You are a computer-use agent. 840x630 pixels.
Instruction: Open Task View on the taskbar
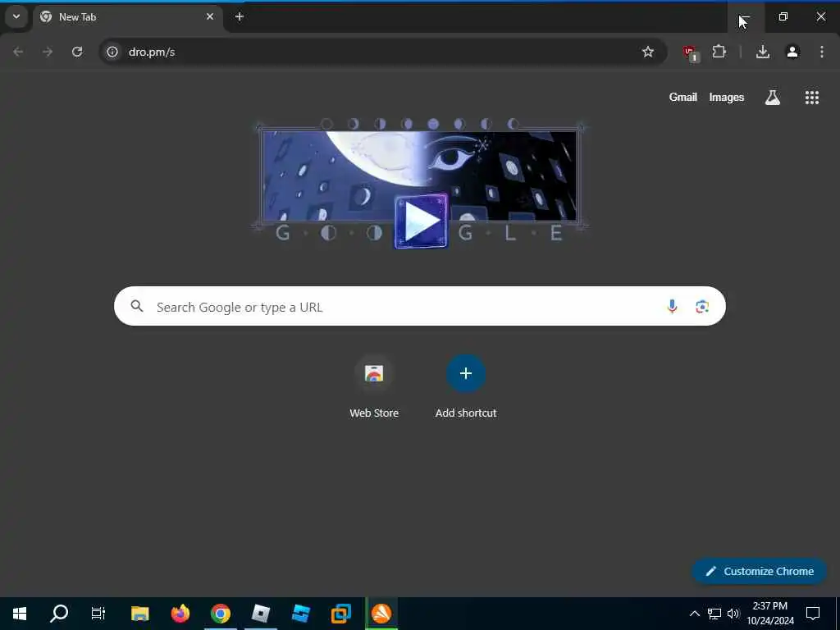pos(98,614)
